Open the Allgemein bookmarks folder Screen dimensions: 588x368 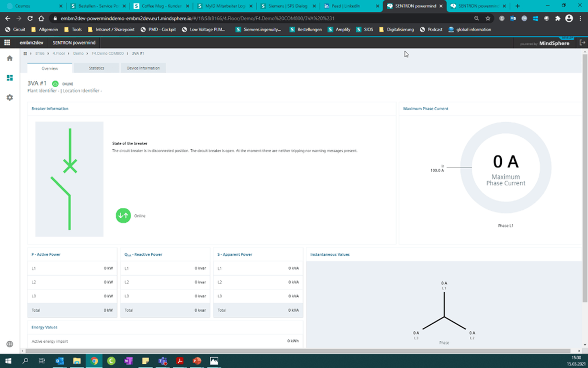tap(44, 30)
